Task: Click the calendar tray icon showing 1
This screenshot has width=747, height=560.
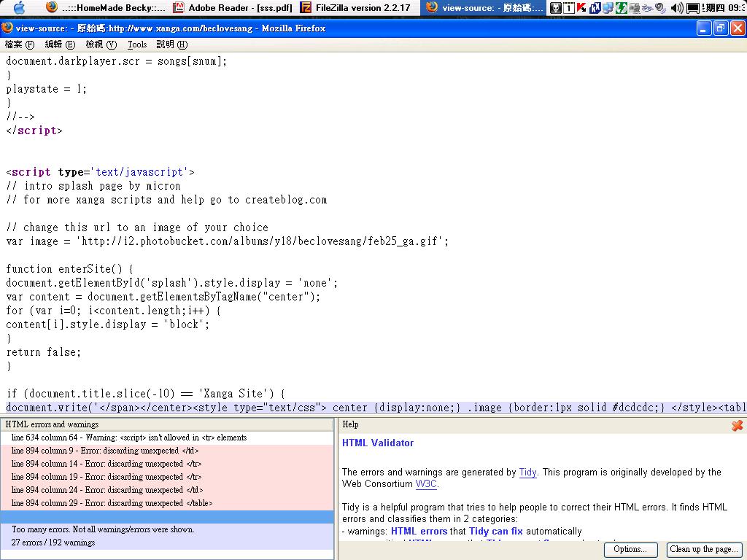Action: 569,8
